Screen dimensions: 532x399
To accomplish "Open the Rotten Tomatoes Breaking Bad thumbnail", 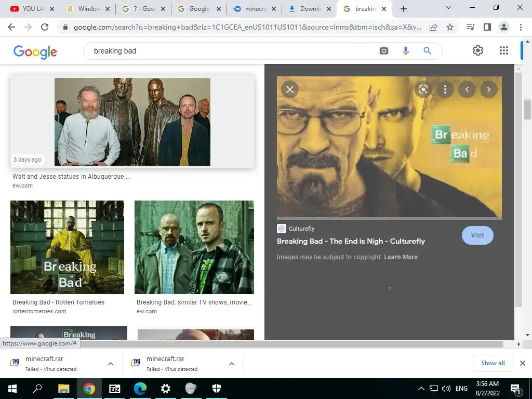I will [67, 247].
